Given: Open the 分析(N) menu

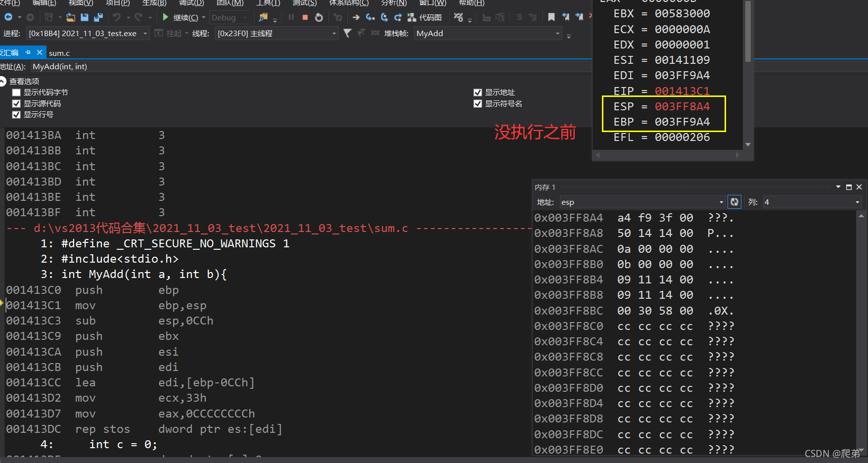Looking at the screenshot, I should [x=394, y=2].
